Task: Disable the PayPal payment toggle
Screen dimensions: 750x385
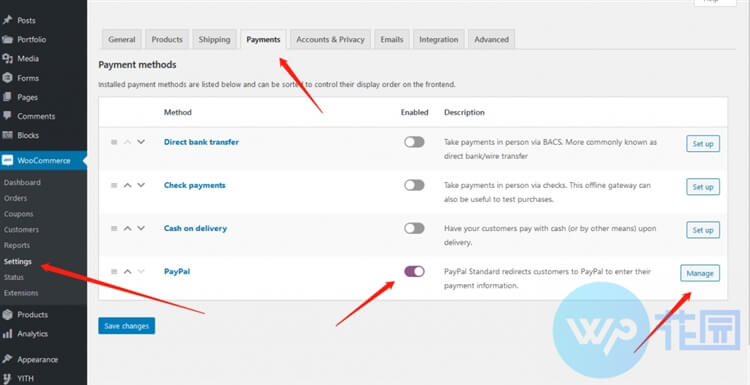Action: pyautogui.click(x=414, y=271)
